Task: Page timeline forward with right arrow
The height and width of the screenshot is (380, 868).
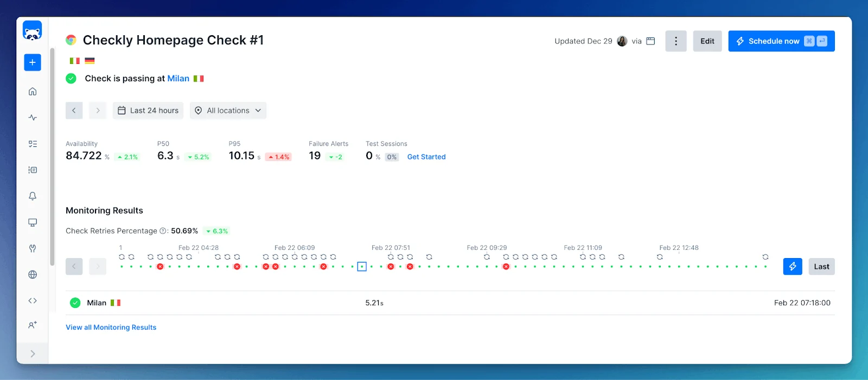Action: [98, 266]
